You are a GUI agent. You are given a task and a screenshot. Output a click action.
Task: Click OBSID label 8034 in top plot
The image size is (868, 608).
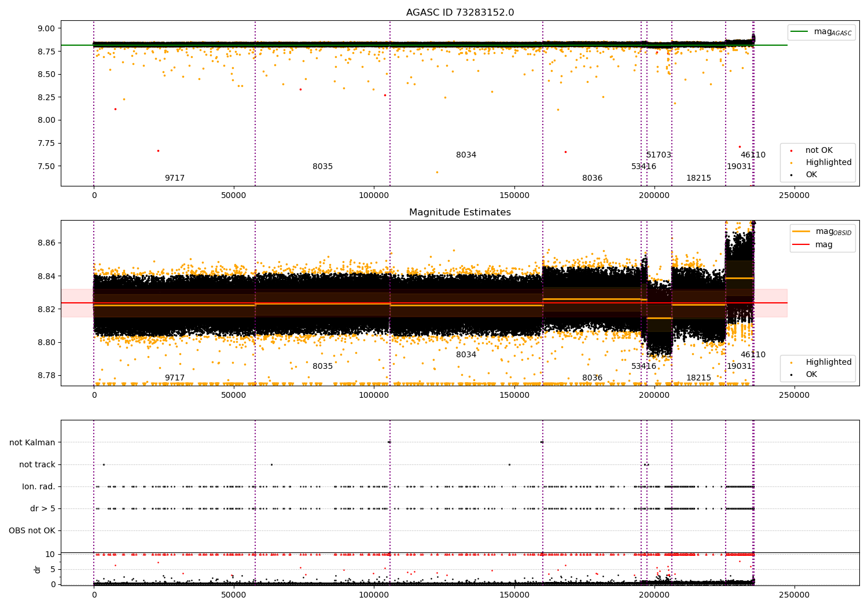[x=466, y=155]
